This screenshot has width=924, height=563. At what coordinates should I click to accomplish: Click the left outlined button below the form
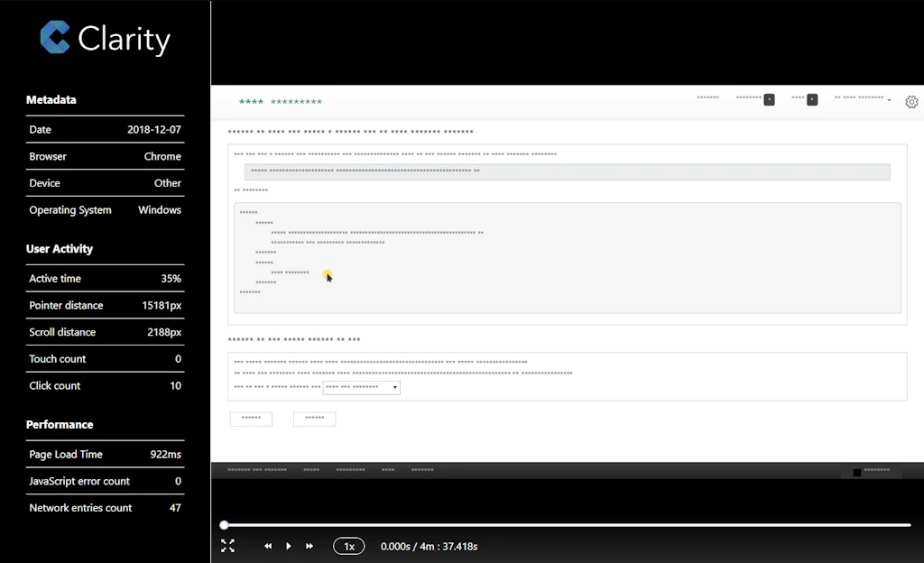pos(251,419)
